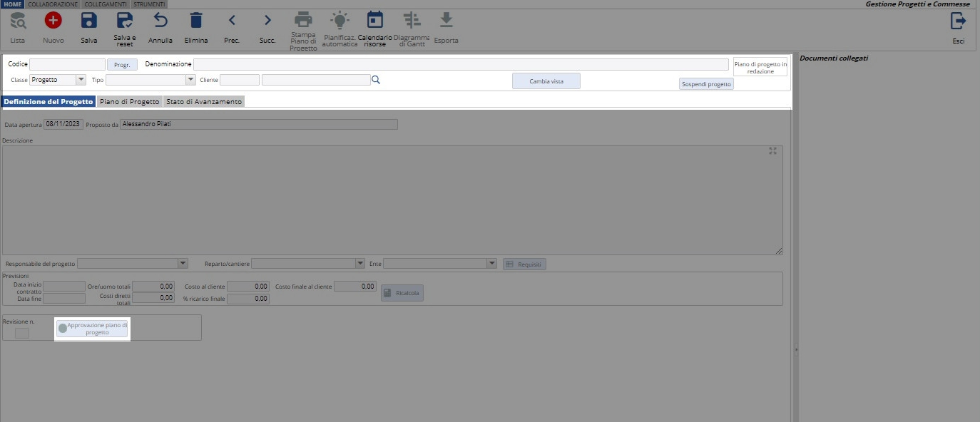
Task: Open the Classe dropdown
Action: click(x=81, y=80)
